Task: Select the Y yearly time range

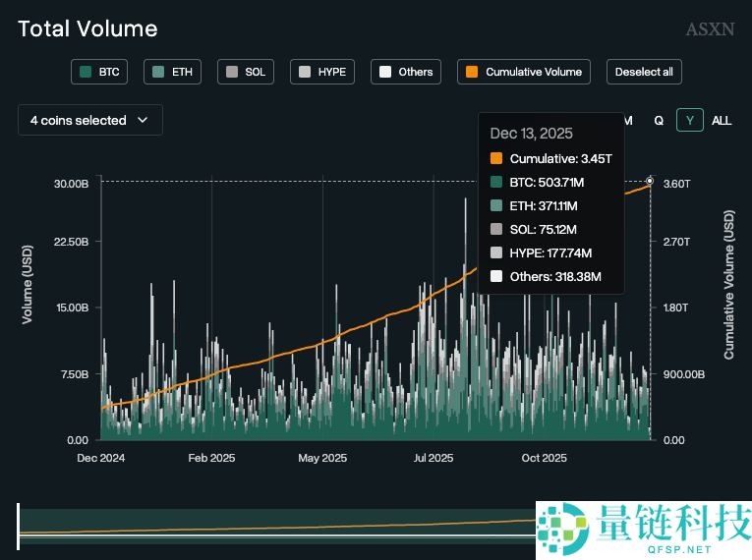Action: click(x=690, y=120)
